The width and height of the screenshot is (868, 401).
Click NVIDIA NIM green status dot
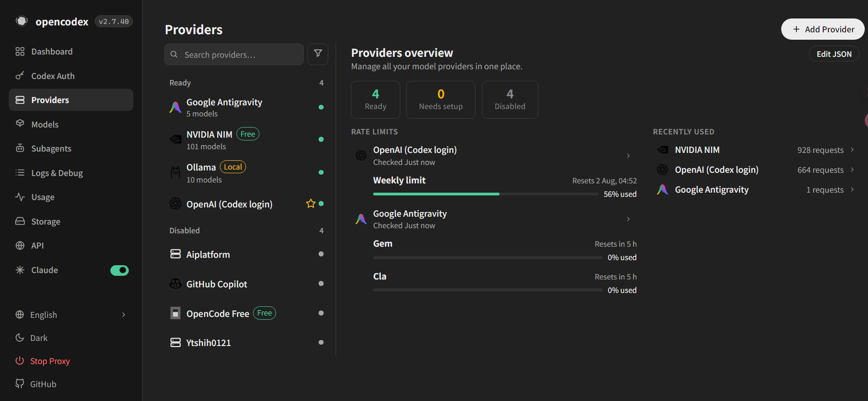coord(321,139)
